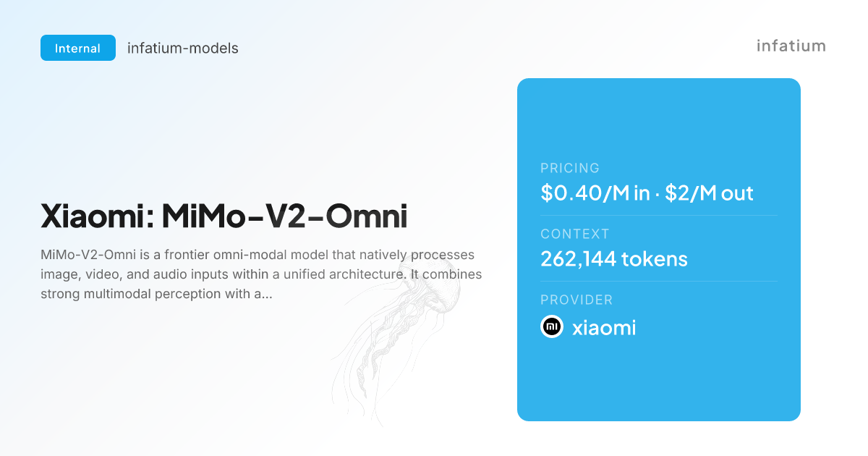The width and height of the screenshot is (868, 456).
Task: Click the divider line below pricing
Action: [x=659, y=216]
